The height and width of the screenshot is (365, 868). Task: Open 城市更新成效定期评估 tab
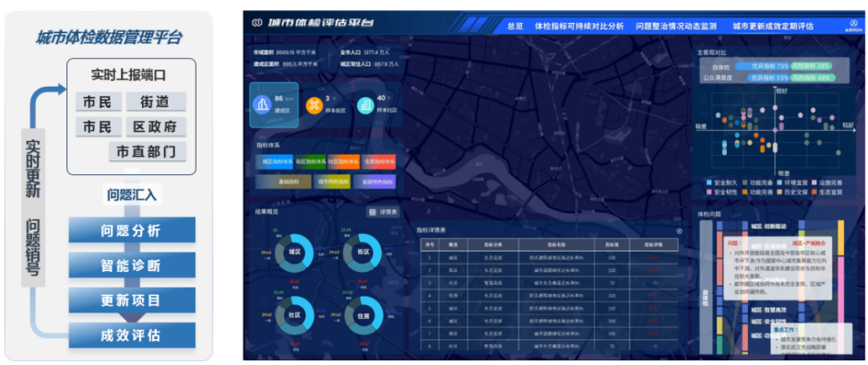773,26
